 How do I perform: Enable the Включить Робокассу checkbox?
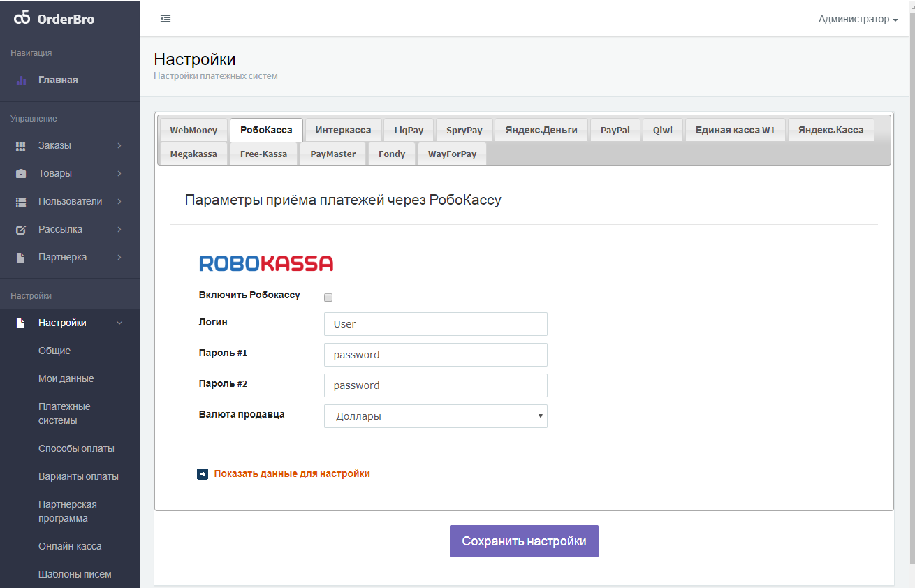[328, 297]
